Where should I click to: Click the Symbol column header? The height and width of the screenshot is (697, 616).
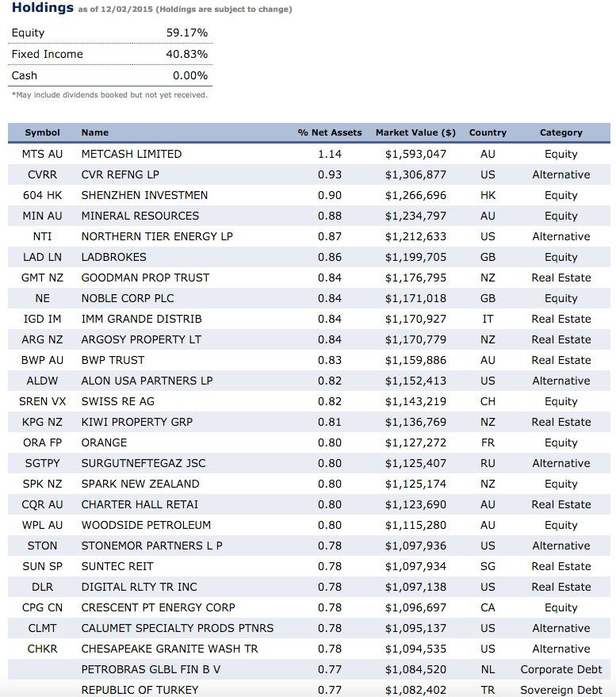[x=42, y=132]
